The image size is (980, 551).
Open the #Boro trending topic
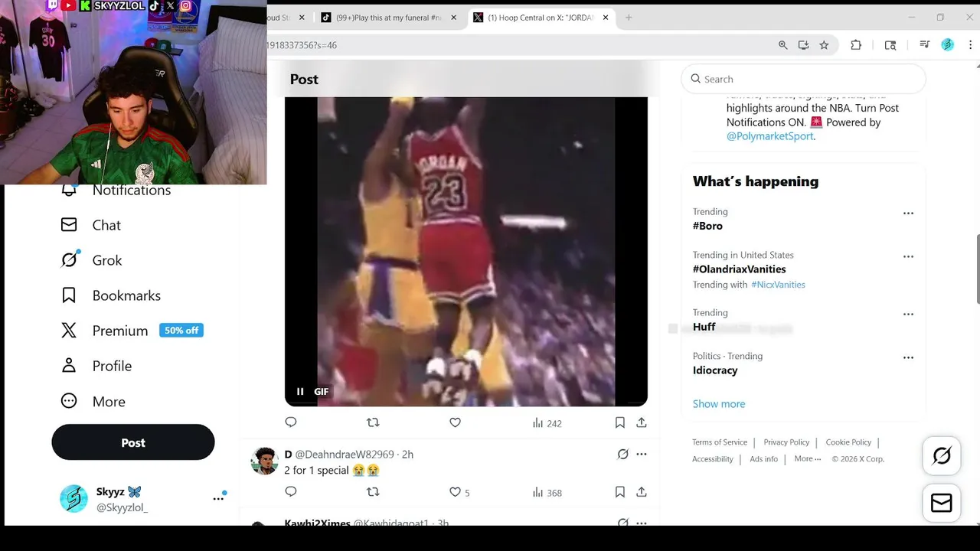[x=707, y=226]
